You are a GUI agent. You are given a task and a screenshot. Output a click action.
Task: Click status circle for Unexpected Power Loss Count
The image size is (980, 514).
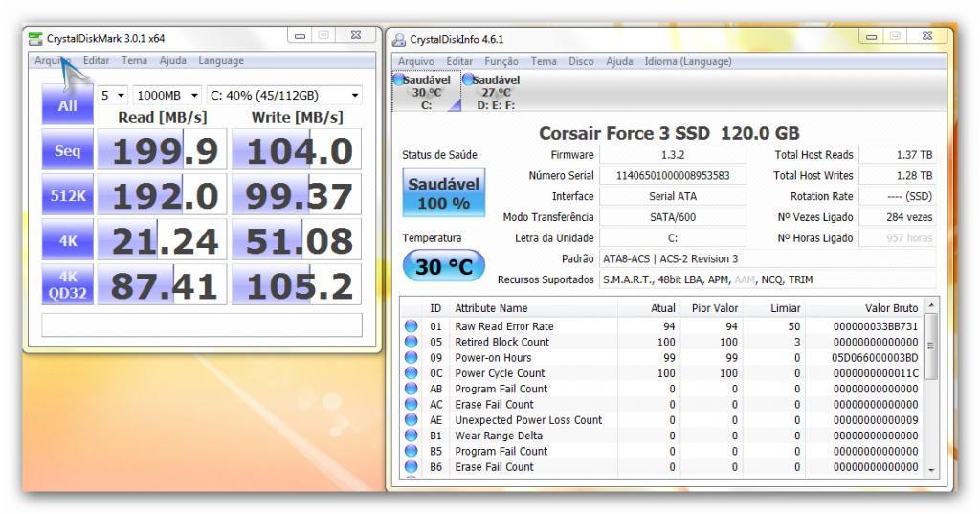pos(411,419)
